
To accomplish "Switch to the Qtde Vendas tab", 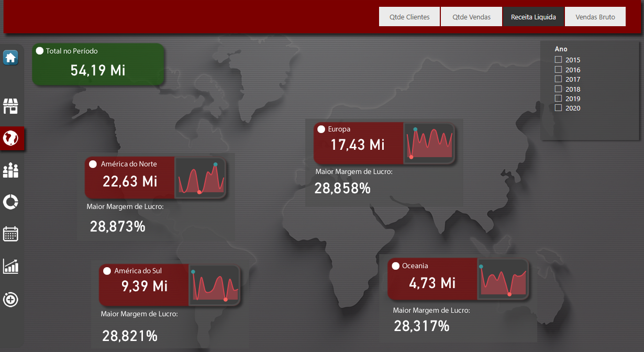I will pos(472,17).
